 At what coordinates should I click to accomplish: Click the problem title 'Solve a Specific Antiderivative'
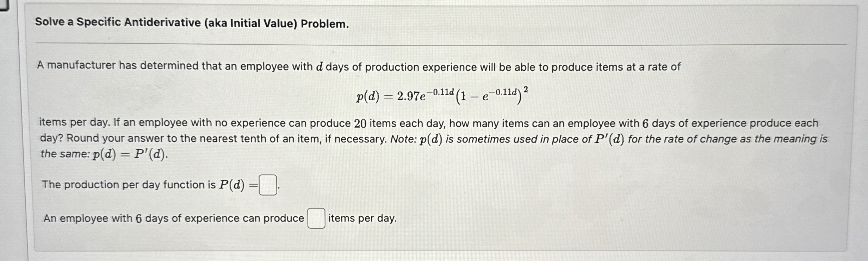pos(120,24)
